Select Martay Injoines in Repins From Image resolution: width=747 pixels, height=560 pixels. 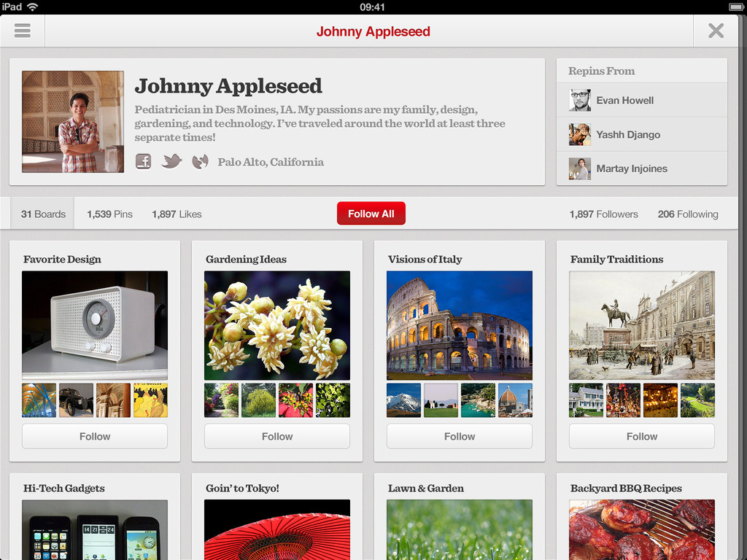(642, 168)
